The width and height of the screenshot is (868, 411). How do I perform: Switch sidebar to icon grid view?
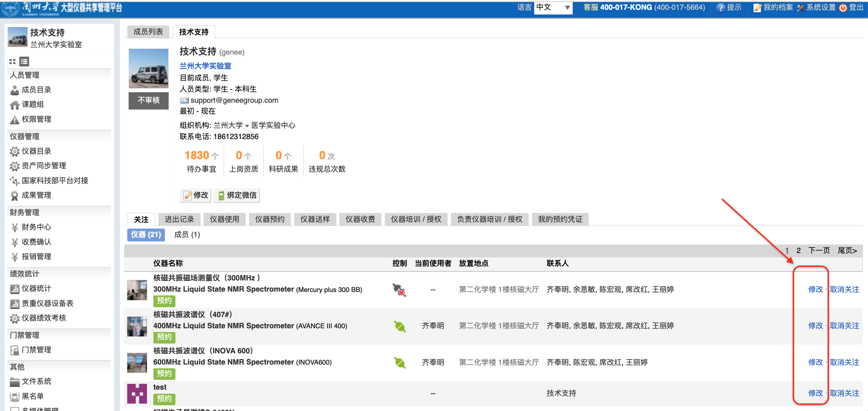tap(13, 62)
